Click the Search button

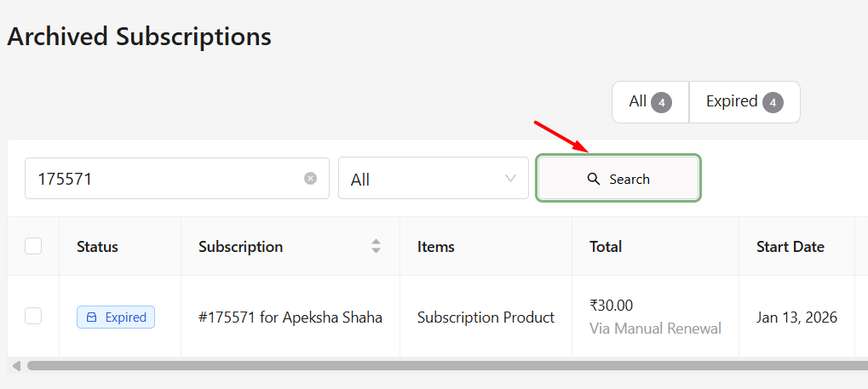coord(618,179)
